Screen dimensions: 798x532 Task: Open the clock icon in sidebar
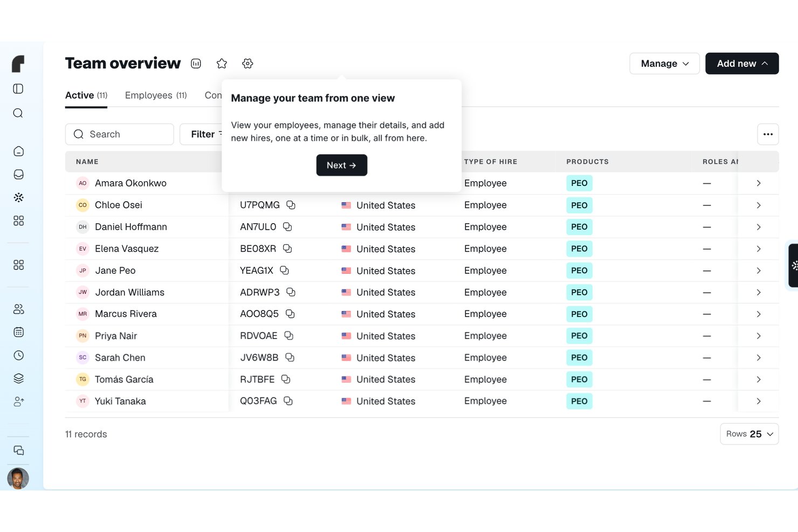(18, 355)
